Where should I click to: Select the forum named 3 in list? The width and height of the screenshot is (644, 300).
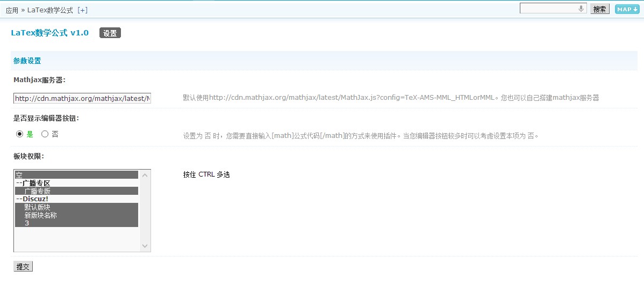point(76,223)
